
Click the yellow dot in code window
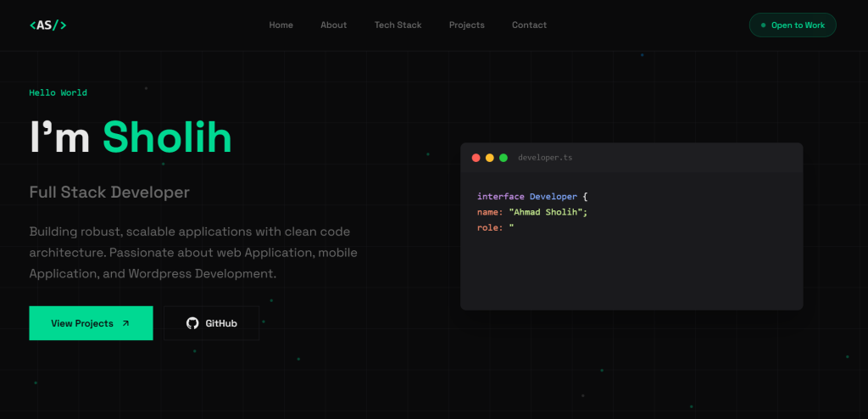(489, 158)
